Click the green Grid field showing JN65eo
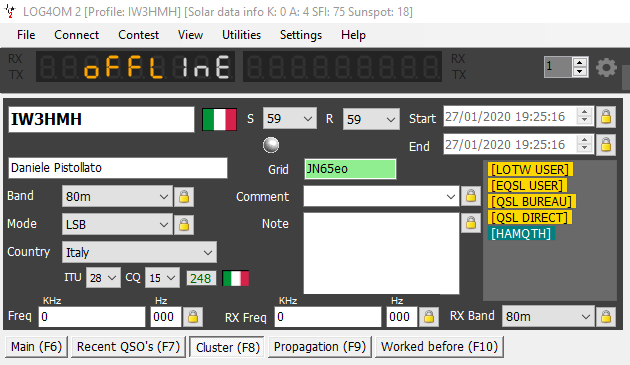630x365 pixels. (350, 169)
